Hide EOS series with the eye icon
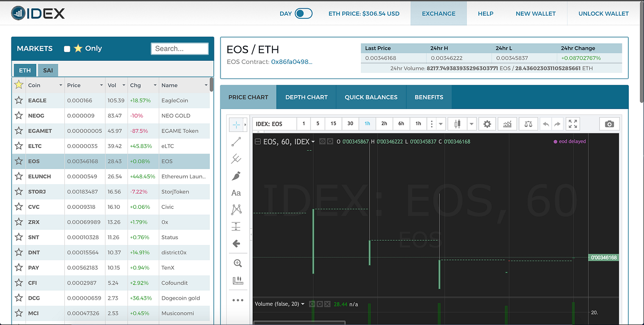The height and width of the screenshot is (325, 644). (x=322, y=142)
